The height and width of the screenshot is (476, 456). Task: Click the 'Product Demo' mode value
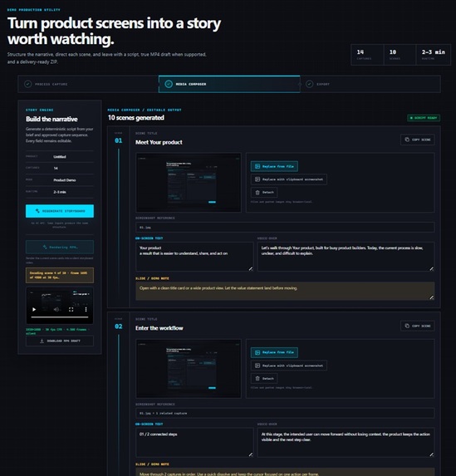(x=65, y=180)
